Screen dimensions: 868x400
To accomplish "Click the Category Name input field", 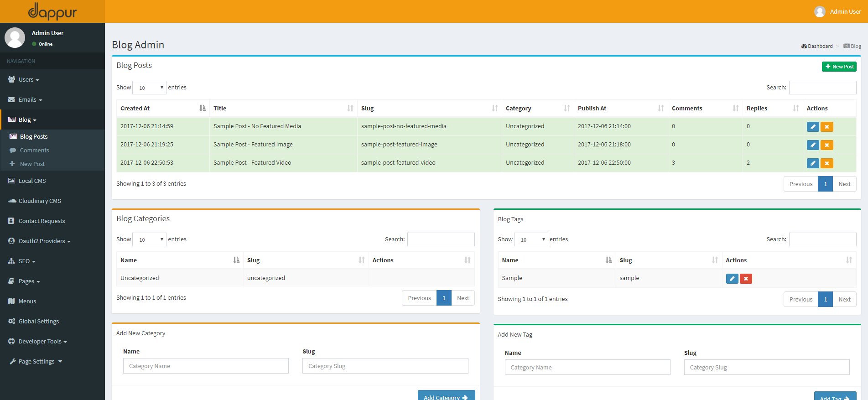I will click(206, 366).
